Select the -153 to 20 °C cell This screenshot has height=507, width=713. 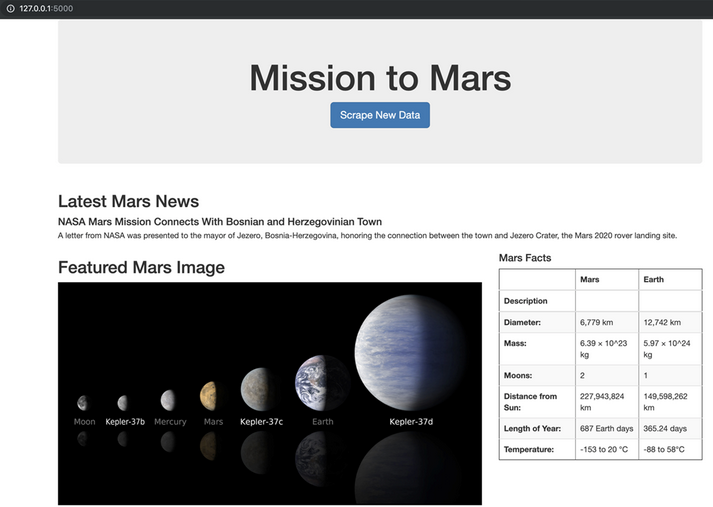[607, 449]
